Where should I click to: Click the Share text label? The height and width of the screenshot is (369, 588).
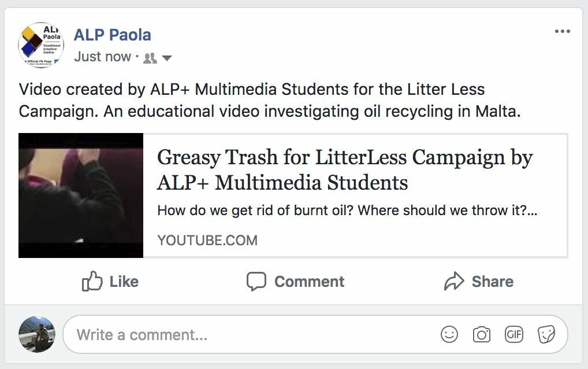pos(492,282)
